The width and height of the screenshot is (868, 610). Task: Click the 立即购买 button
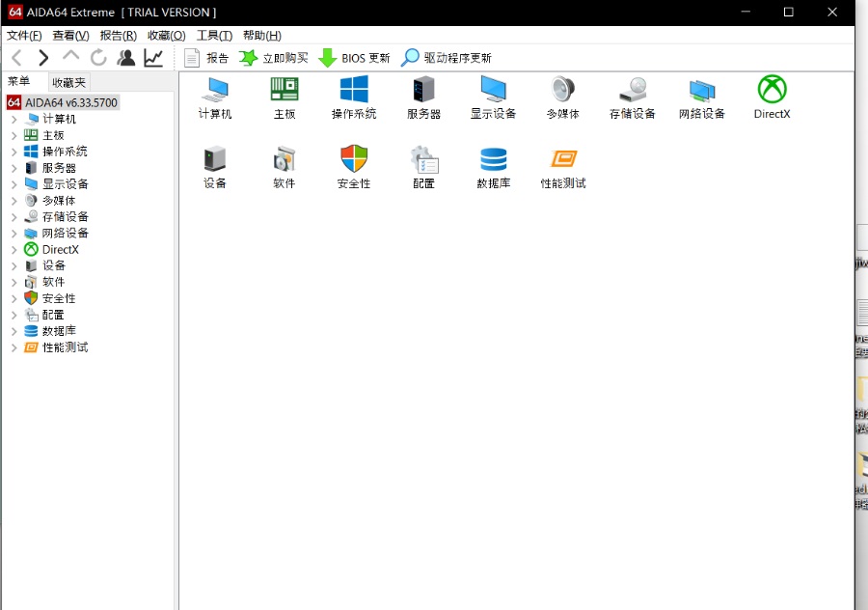click(274, 58)
